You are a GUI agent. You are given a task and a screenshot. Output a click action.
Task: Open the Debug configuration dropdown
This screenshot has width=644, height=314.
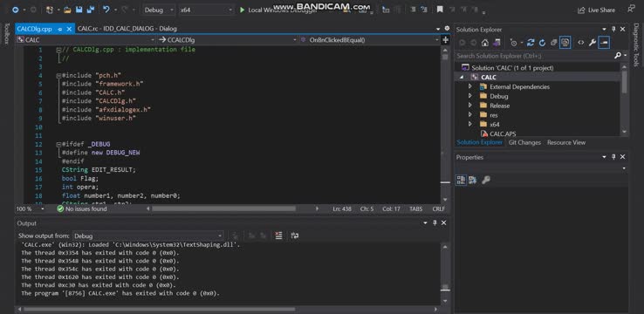(x=159, y=10)
